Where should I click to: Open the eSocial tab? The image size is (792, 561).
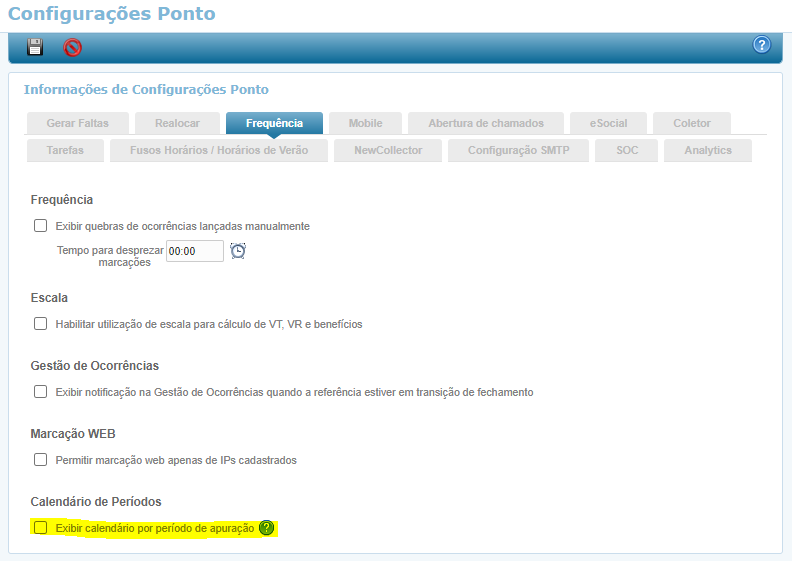(x=608, y=123)
